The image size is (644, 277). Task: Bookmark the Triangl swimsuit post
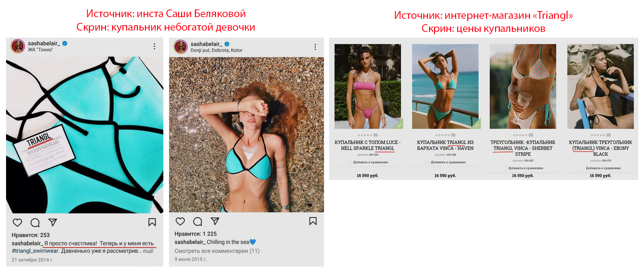coord(152,222)
